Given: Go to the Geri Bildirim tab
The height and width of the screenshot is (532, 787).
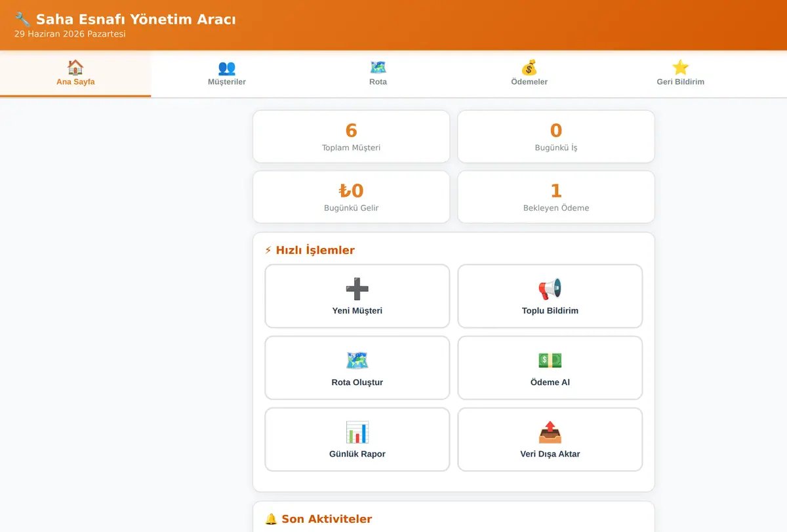Looking at the screenshot, I should tap(681, 74).
